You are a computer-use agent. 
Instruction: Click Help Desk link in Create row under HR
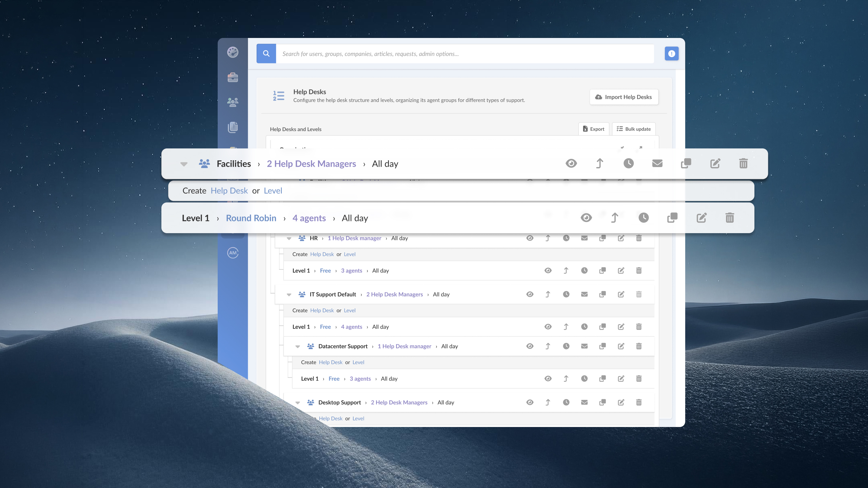pos(322,254)
